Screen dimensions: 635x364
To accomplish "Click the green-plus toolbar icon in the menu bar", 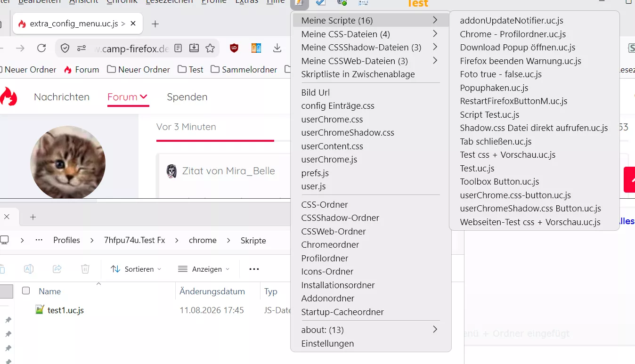I will tap(342, 3).
